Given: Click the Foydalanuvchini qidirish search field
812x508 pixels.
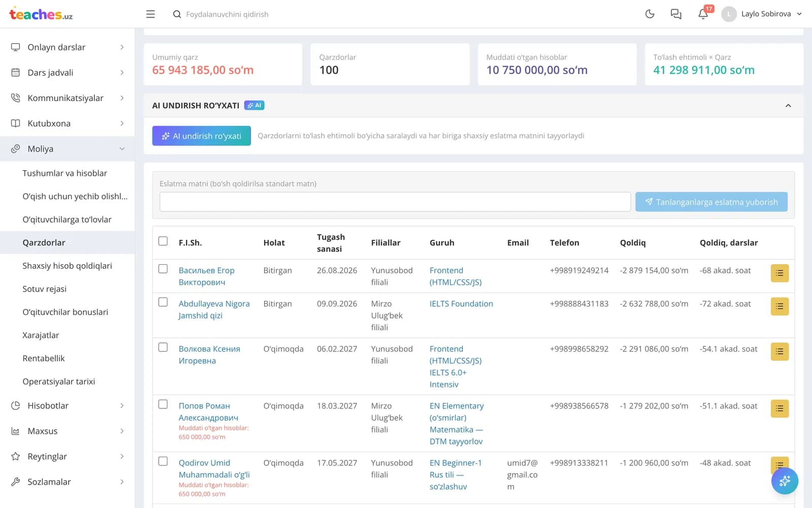Looking at the screenshot, I should (x=227, y=14).
